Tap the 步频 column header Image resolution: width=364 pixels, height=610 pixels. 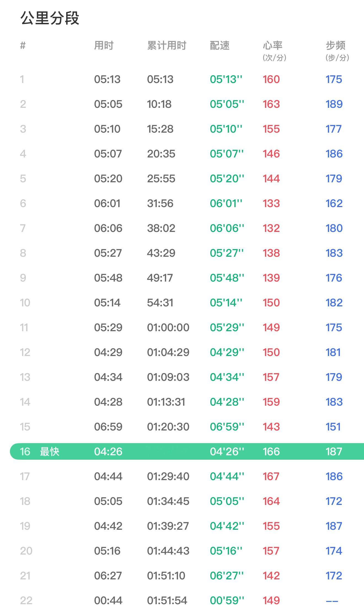point(336,46)
